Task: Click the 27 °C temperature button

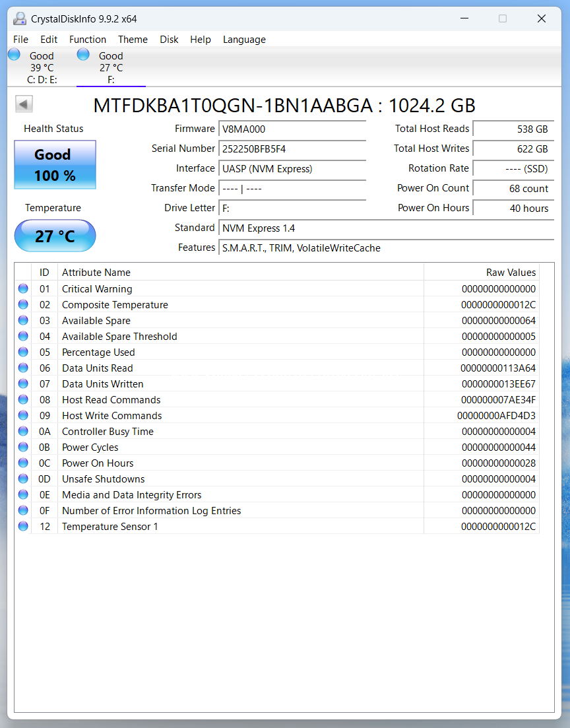Action: point(55,236)
